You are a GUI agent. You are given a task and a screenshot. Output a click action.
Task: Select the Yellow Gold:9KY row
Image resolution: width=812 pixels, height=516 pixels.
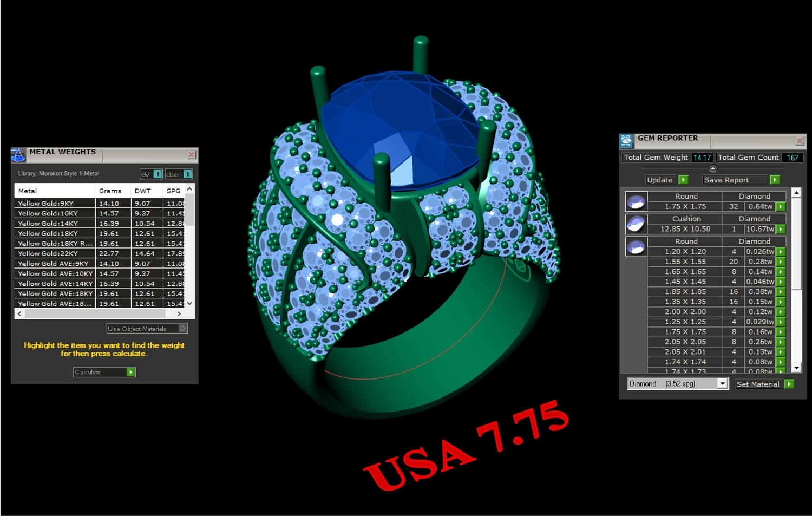click(100, 204)
